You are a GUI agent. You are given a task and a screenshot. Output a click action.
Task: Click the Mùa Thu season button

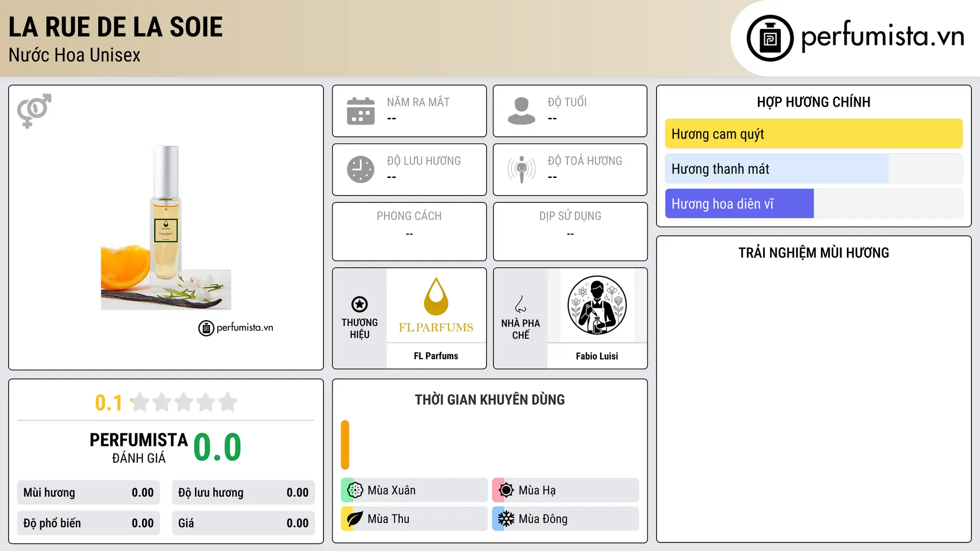pos(414,519)
